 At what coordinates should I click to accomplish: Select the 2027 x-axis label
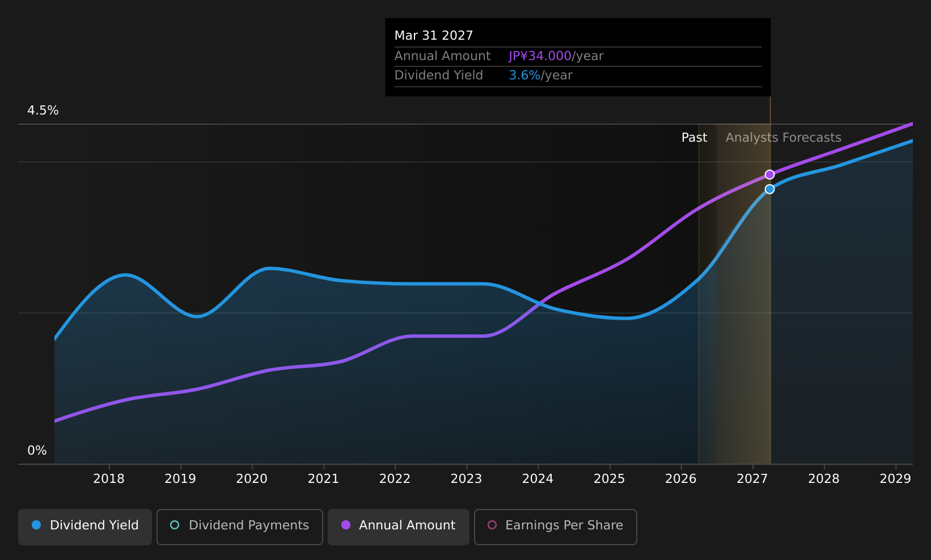coord(752,479)
